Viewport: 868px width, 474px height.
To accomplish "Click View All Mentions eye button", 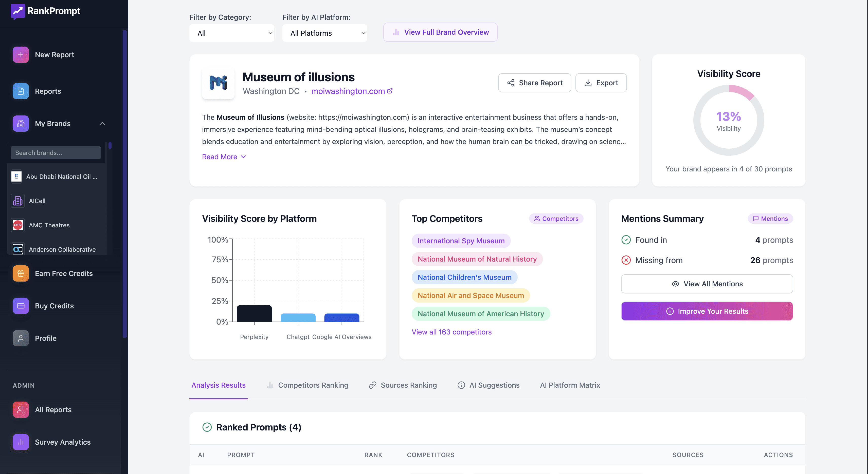I will (707, 284).
